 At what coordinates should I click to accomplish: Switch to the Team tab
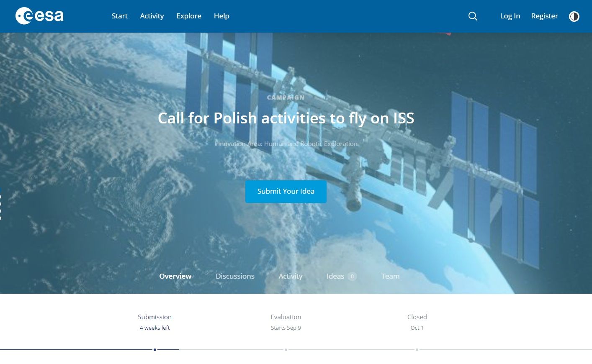(x=390, y=276)
